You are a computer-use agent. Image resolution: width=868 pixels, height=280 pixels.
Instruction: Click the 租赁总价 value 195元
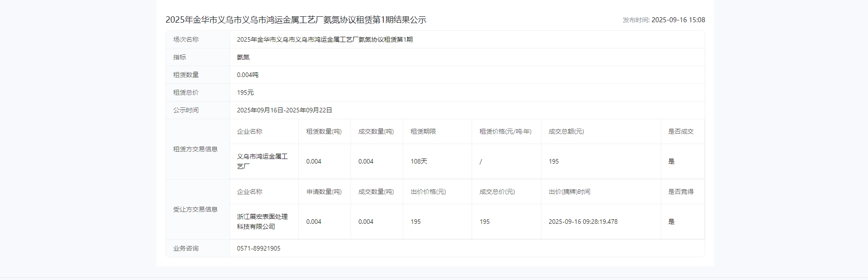(245, 92)
